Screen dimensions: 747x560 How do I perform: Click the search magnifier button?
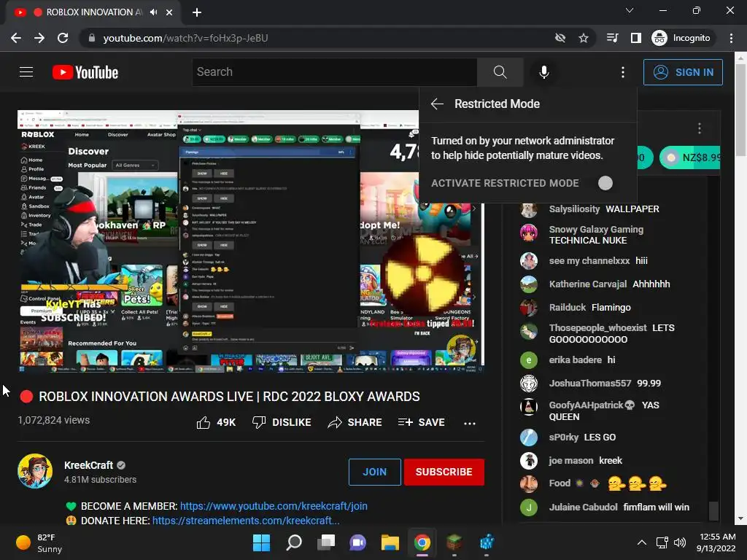[x=500, y=72]
